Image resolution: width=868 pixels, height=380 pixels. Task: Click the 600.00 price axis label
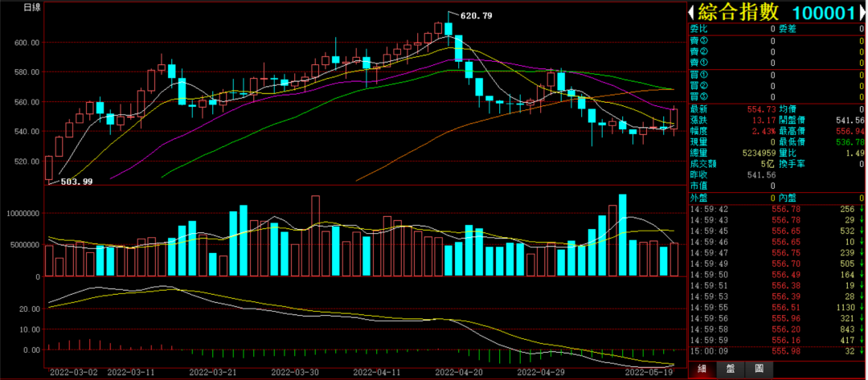coord(27,42)
